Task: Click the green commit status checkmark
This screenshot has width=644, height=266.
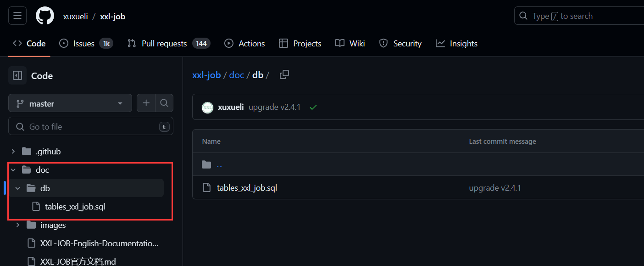Action: point(313,107)
